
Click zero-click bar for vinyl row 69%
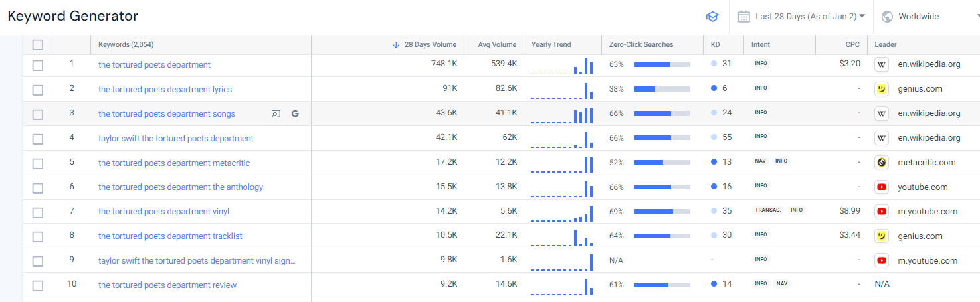pos(662,211)
